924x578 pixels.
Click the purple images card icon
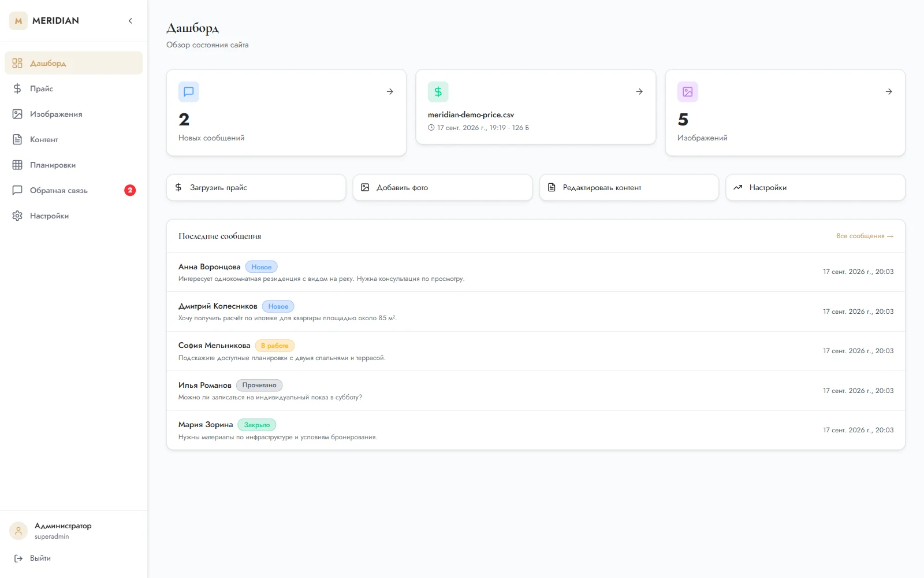[688, 92]
